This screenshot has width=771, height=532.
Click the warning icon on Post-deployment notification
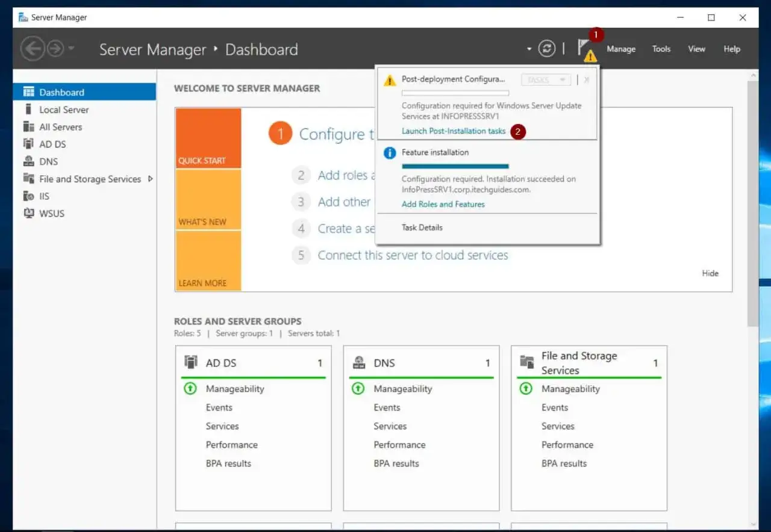[x=390, y=80]
